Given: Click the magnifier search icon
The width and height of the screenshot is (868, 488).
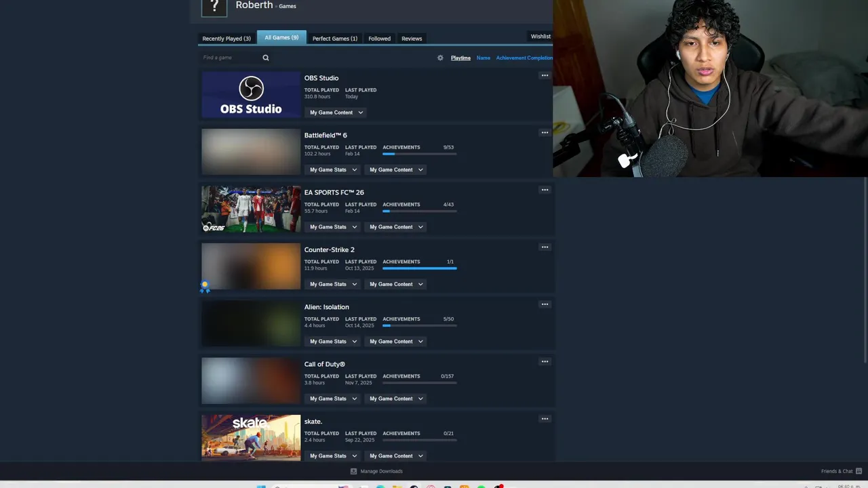Looking at the screenshot, I should point(266,58).
